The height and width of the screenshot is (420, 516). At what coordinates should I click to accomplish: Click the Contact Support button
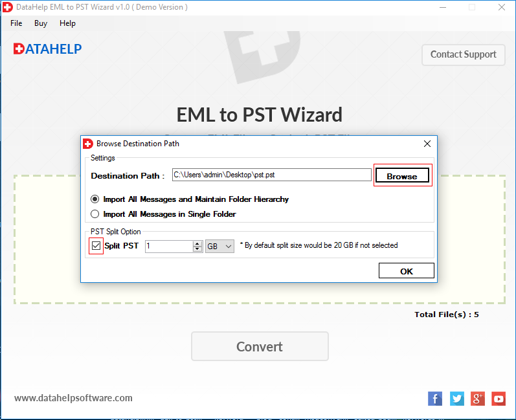click(464, 54)
